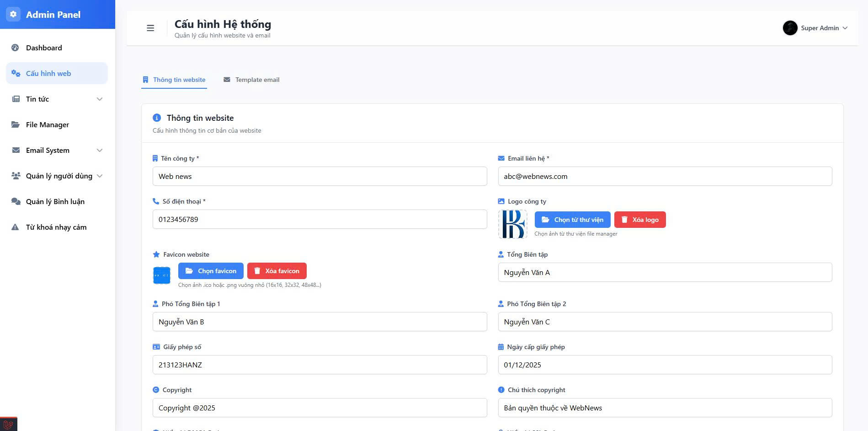Viewport: 868px width, 431px height.
Task: Click the Chọn từ thư viện button
Action: 572,220
